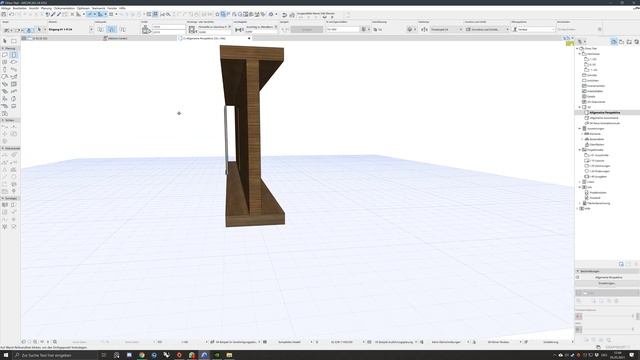
Task: Collapse the Planung toolbox section
Action: 3,48
